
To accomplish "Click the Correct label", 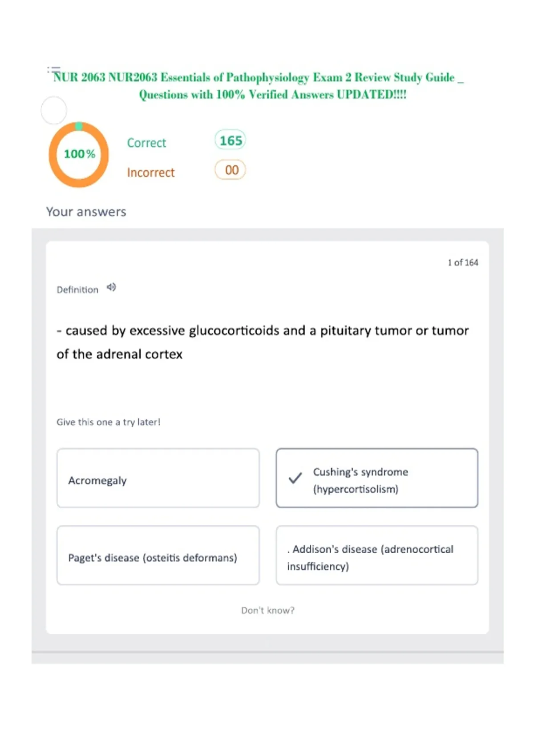I will coord(146,143).
